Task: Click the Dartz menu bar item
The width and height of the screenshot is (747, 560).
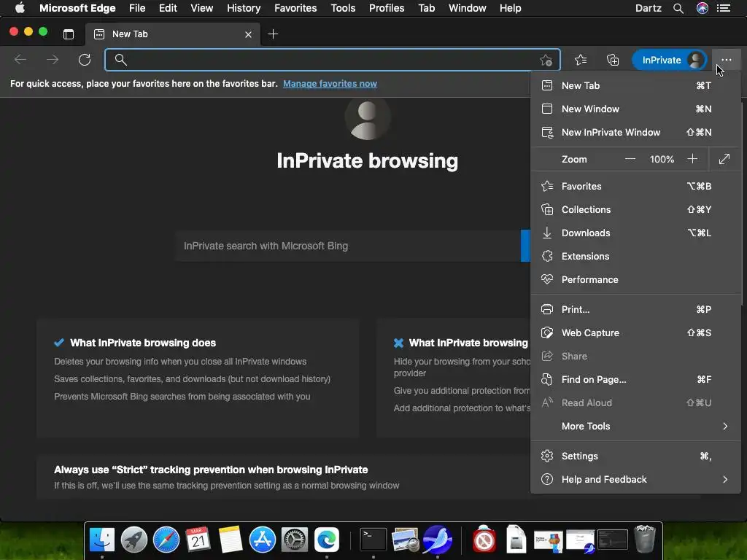Action: 648,8
